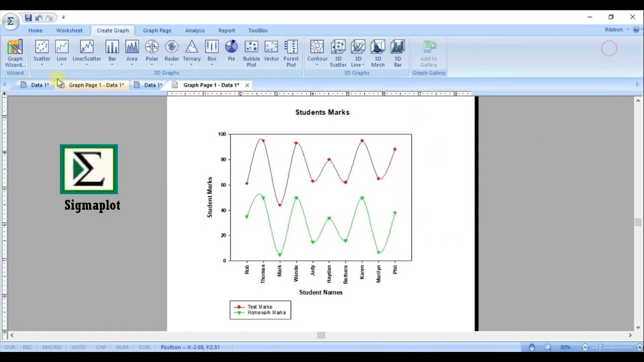Open the SigmaPlot application menu button
This screenshot has height=362, width=644.
tap(10, 21)
